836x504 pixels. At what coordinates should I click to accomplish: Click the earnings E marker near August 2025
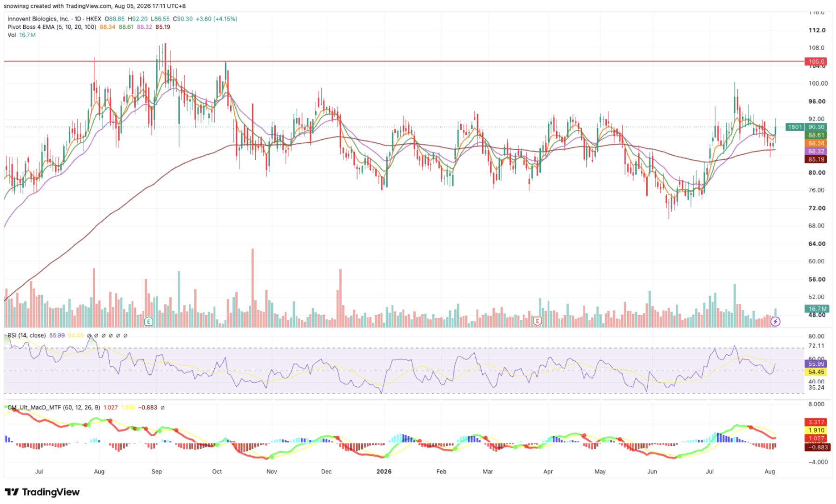pyautogui.click(x=149, y=321)
